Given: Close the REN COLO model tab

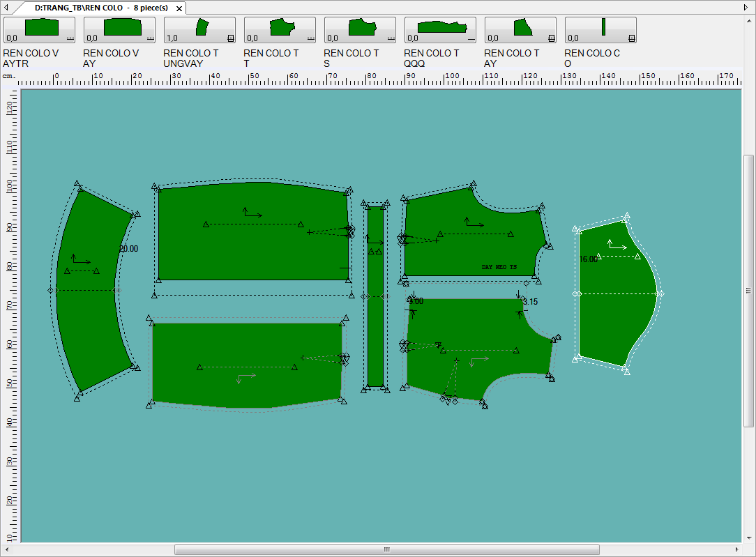Looking at the screenshot, I should 179,8.
